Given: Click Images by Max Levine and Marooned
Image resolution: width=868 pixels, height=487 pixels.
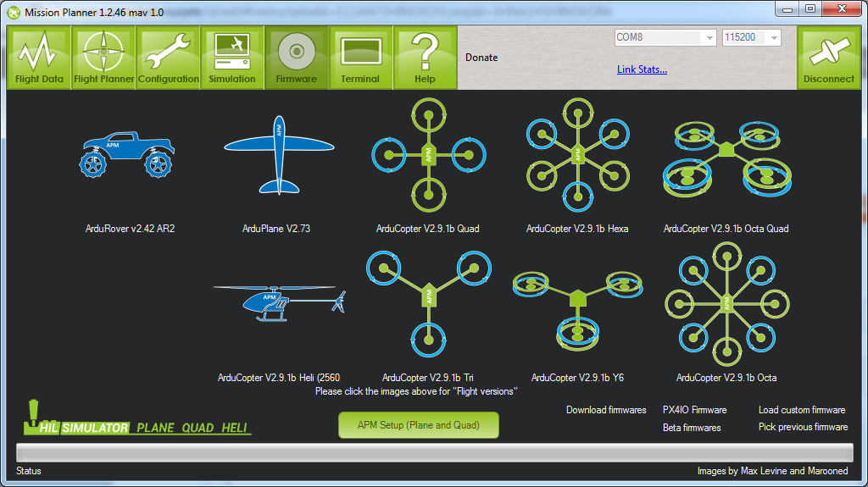Looking at the screenshot, I should click(772, 471).
